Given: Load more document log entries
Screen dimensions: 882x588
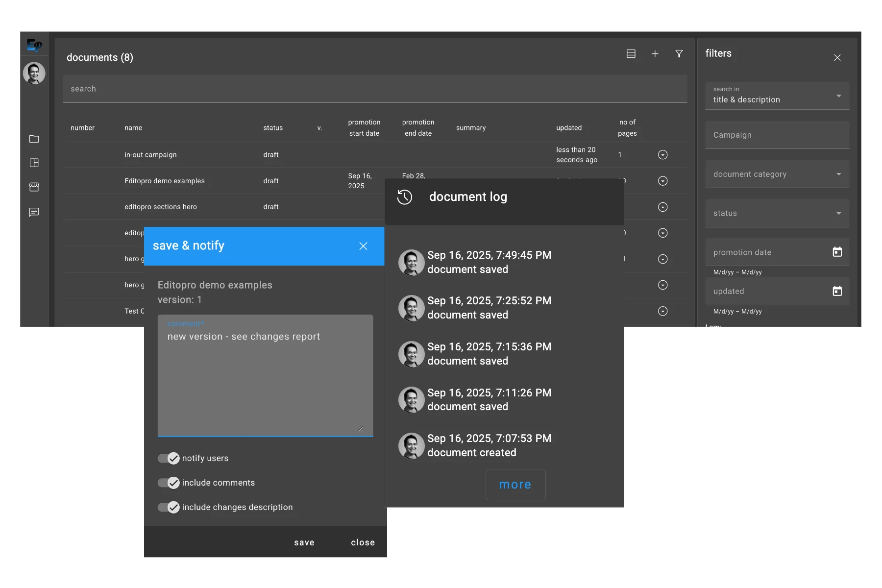Looking at the screenshot, I should (515, 484).
